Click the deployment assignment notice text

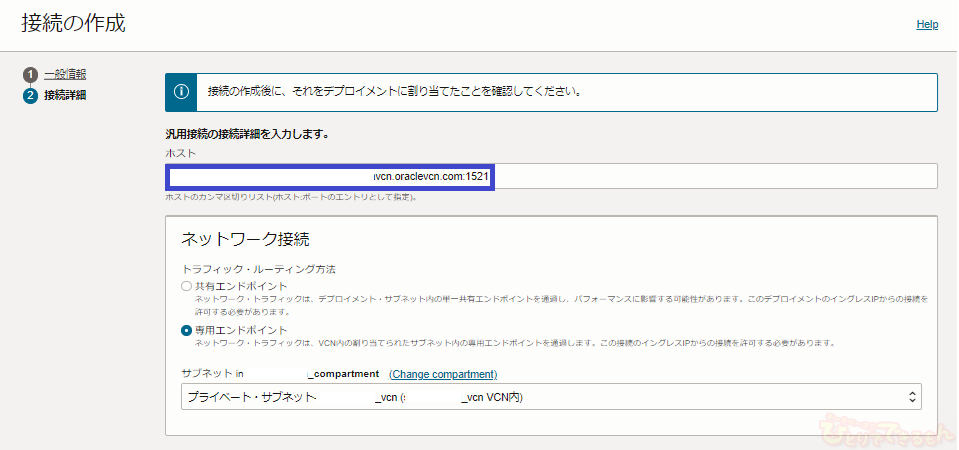click(x=395, y=91)
